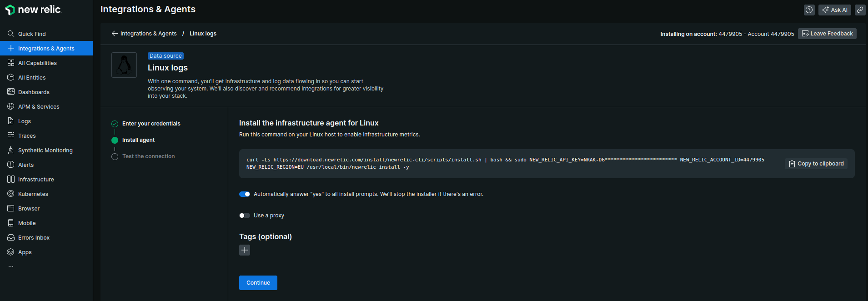This screenshot has height=301, width=868.
Task: Click the Infrastructure sidebar icon
Action: 11,179
